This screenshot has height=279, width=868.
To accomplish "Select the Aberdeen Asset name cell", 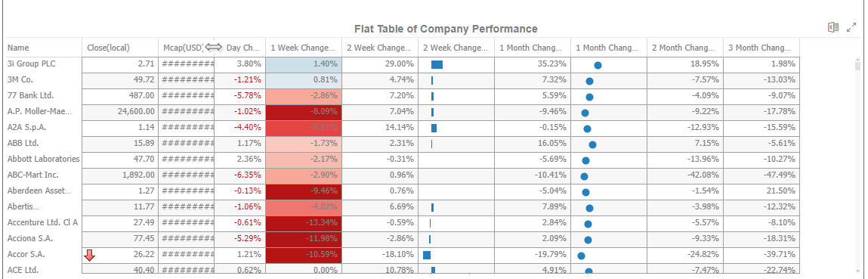I will (x=44, y=191).
